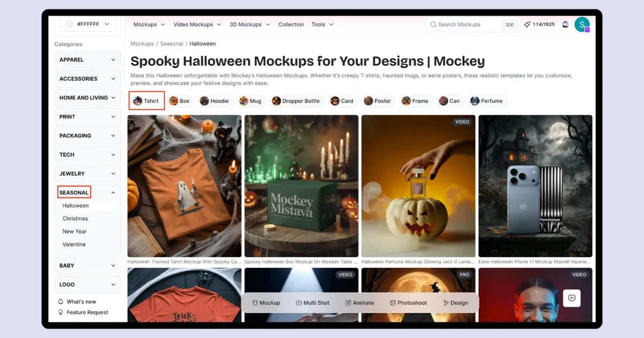
Task: Click the search magnifier icon
Action: point(433,25)
